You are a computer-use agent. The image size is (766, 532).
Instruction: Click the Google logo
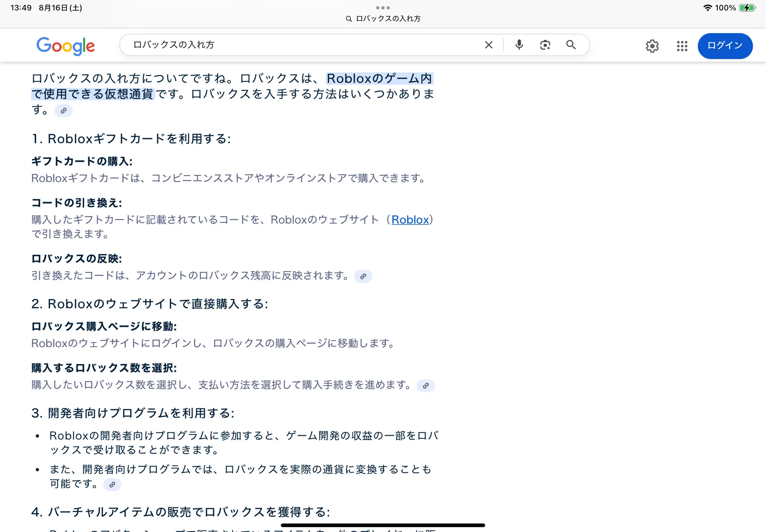pos(66,46)
